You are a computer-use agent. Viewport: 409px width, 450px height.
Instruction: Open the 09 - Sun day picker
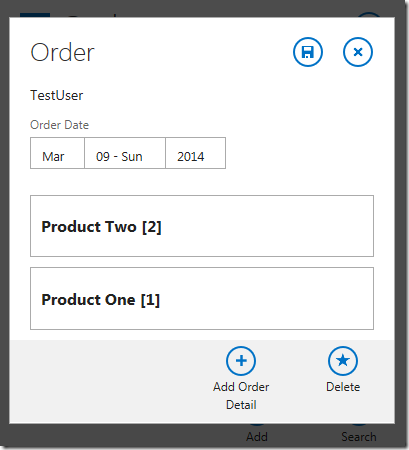point(125,153)
